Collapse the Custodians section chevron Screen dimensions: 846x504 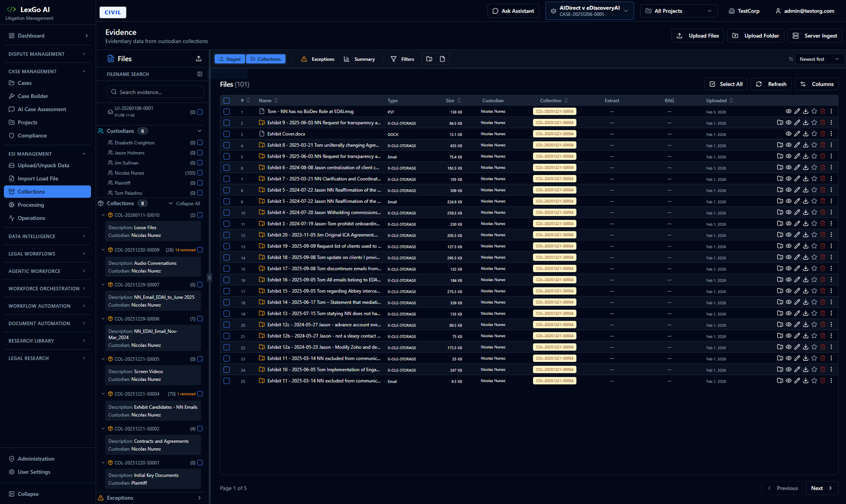point(199,131)
